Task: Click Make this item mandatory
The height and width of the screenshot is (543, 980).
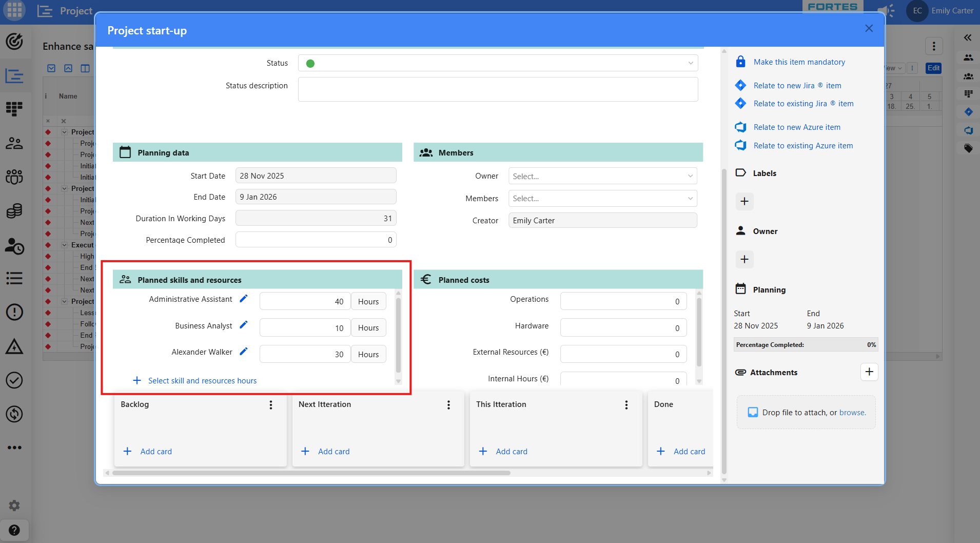Action: point(799,62)
